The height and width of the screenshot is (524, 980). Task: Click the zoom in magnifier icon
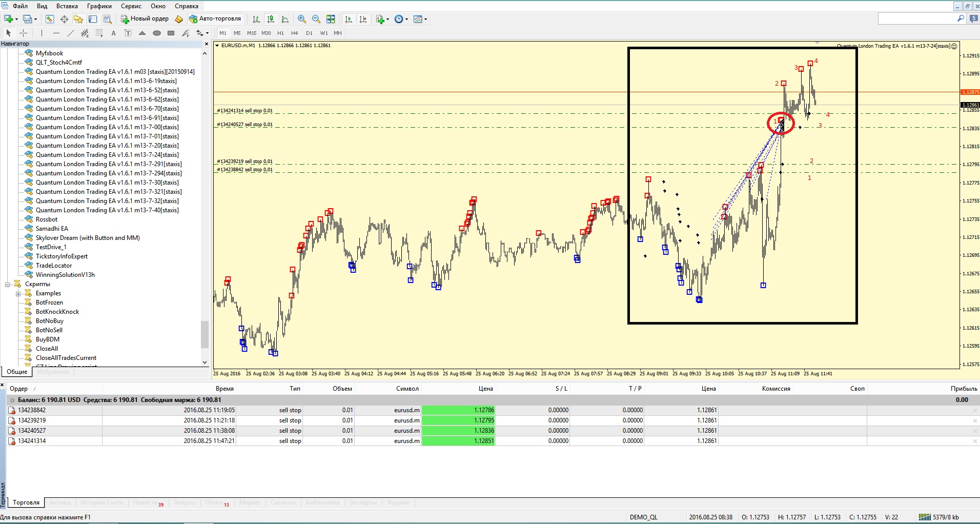pyautogui.click(x=302, y=19)
